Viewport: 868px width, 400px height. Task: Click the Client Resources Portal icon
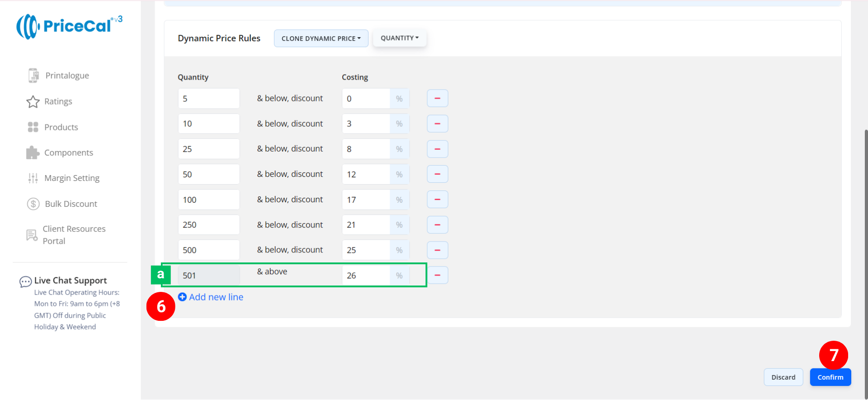pyautogui.click(x=32, y=235)
